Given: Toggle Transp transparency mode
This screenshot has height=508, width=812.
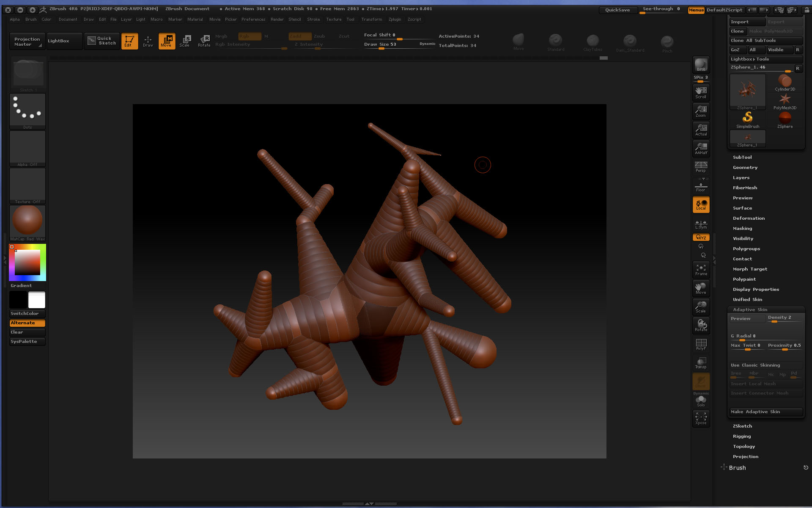Looking at the screenshot, I should coord(701,362).
